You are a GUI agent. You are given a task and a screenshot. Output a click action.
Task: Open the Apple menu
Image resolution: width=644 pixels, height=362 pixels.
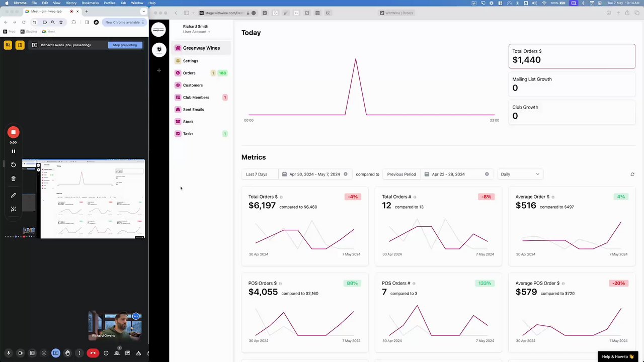[x=7, y=3]
